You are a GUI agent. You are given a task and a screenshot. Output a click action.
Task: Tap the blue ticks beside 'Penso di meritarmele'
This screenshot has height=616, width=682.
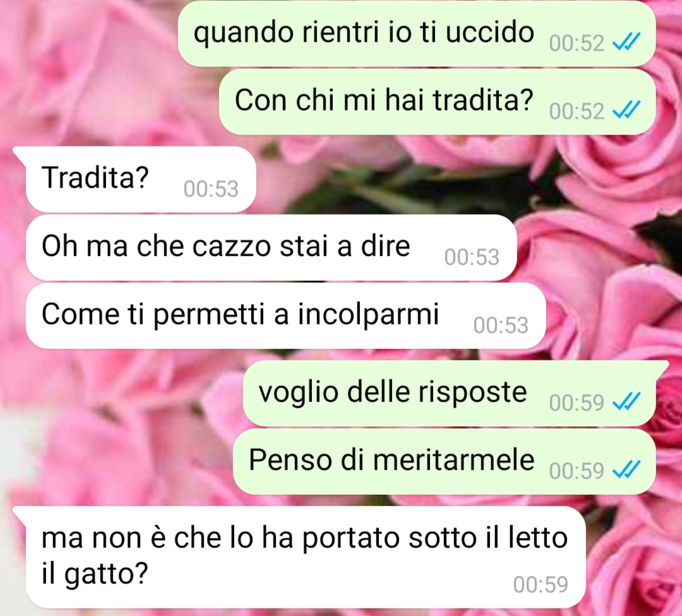626,470
